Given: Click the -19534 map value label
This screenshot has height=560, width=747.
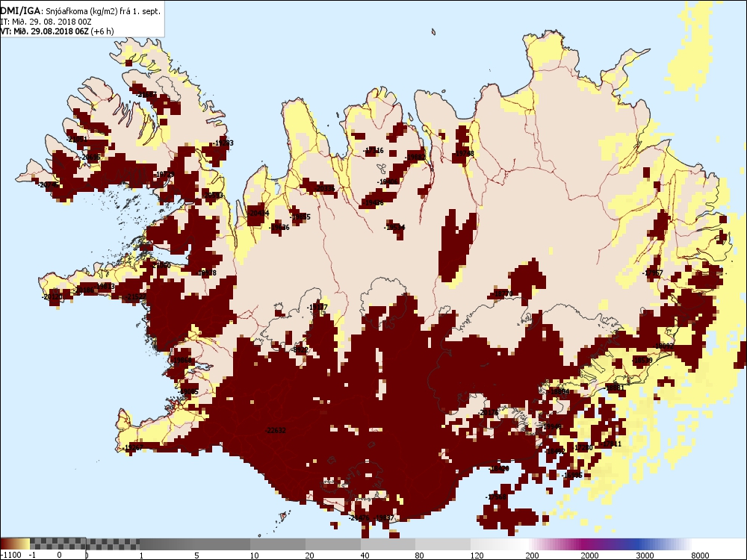Looking at the screenshot, I should click(x=394, y=228).
